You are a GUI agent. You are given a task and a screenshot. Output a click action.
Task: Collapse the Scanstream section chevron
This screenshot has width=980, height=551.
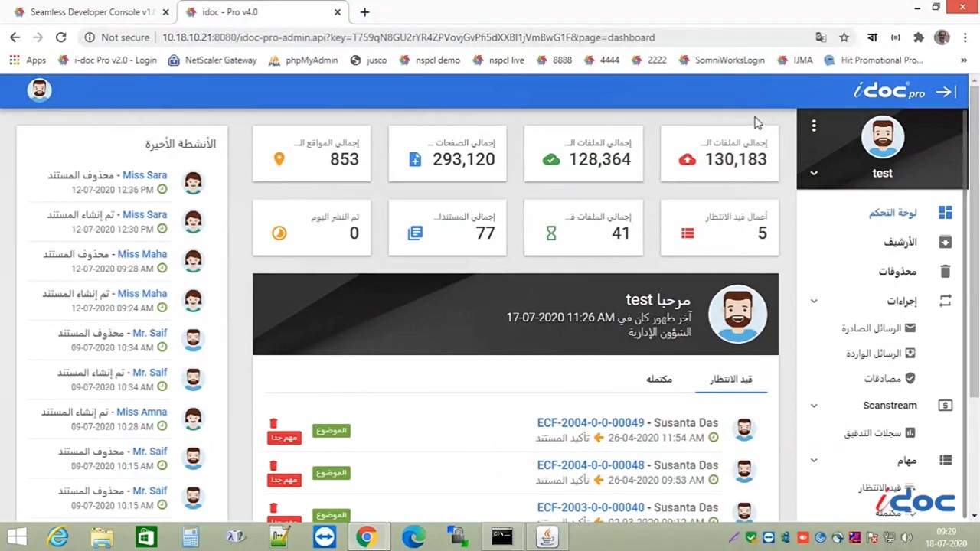(814, 406)
